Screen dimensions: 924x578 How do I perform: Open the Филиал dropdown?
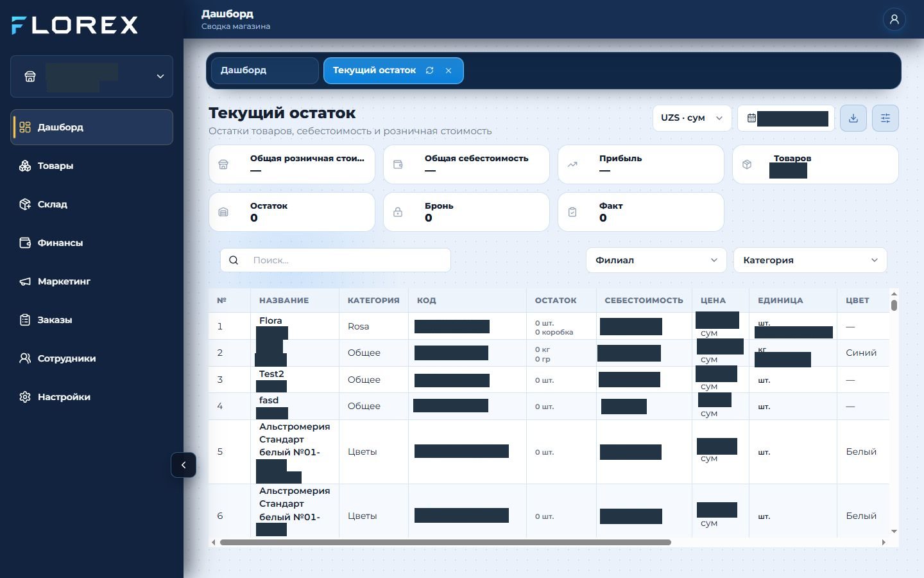[x=656, y=260]
